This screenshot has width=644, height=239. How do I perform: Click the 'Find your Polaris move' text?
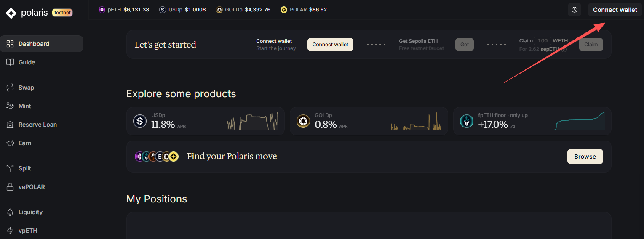pyautogui.click(x=232, y=157)
